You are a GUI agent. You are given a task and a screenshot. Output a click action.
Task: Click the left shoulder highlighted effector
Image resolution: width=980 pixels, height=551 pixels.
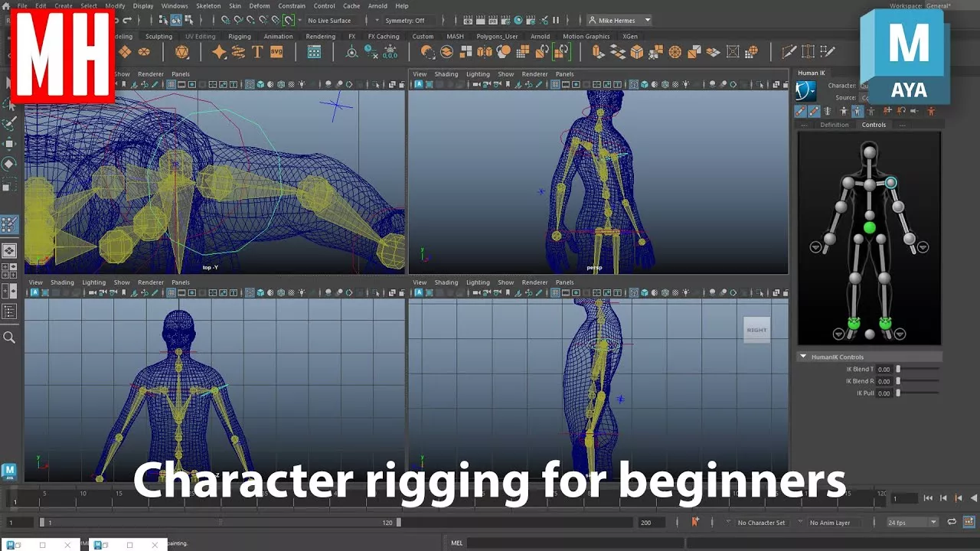click(890, 183)
